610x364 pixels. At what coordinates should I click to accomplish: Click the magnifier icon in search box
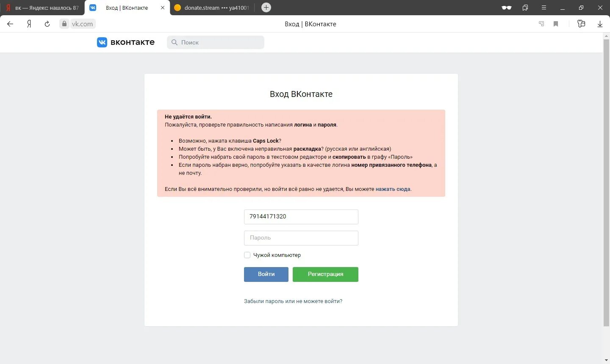(x=174, y=42)
